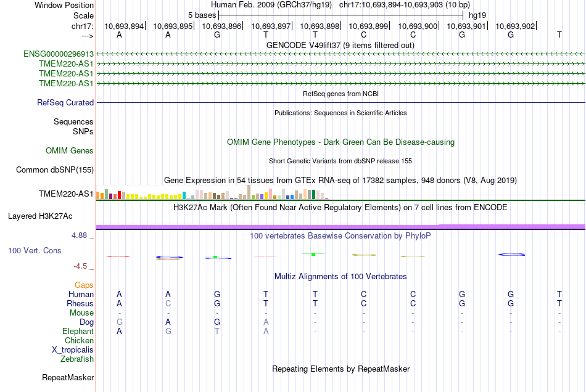This screenshot has width=586, height=392.
Task: Select the Chicken species row label
Action: click(x=79, y=340)
